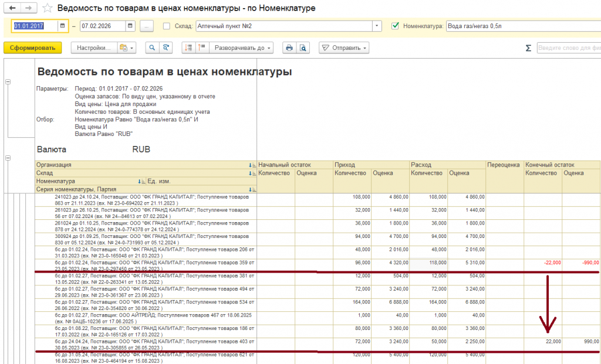Click the print report icon

[x=289, y=48]
